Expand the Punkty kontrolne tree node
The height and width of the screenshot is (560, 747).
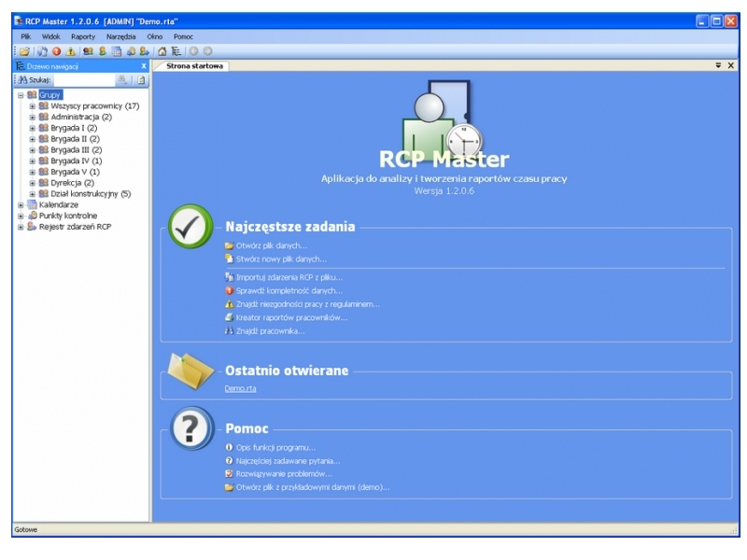pos(20,216)
